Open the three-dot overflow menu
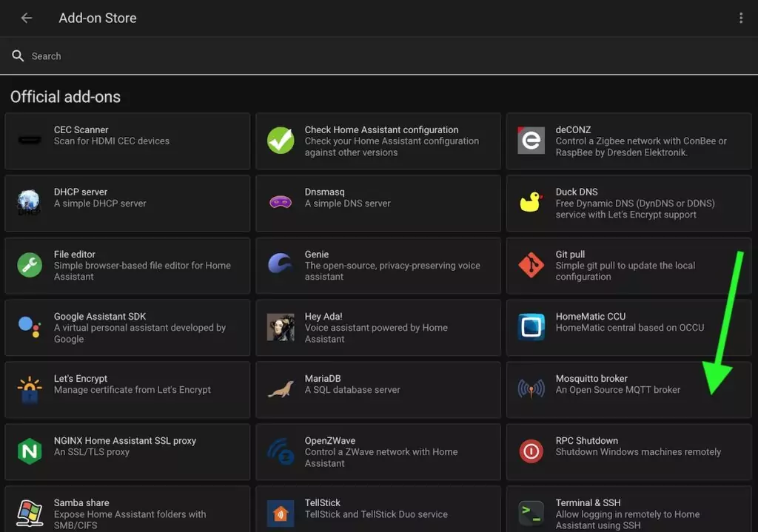 pyautogui.click(x=741, y=18)
